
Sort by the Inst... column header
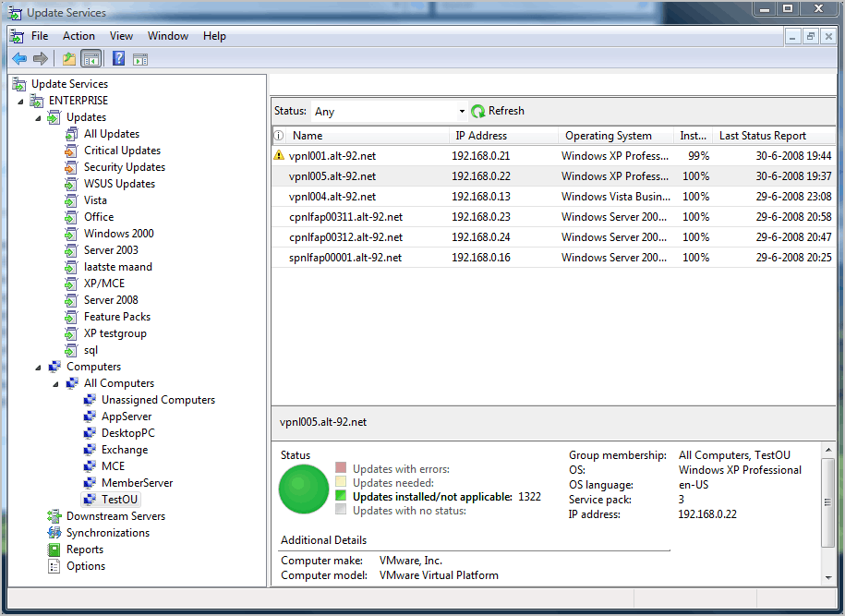tap(693, 136)
